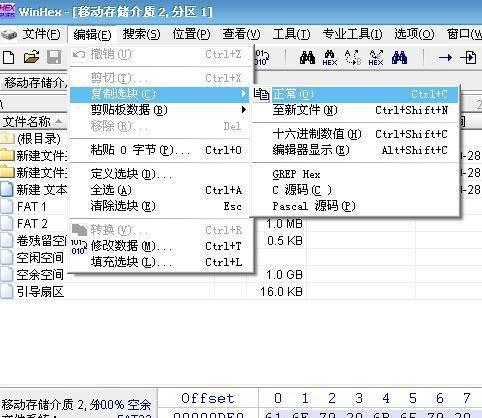Click 填充选块(L) menu entry
Image resolution: width=482 pixels, height=418 pixels.
160,262
